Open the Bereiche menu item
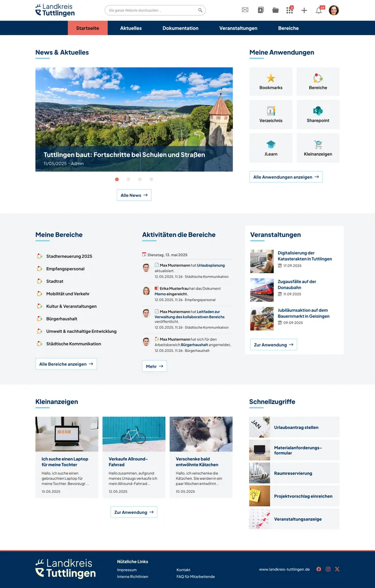 click(x=288, y=28)
